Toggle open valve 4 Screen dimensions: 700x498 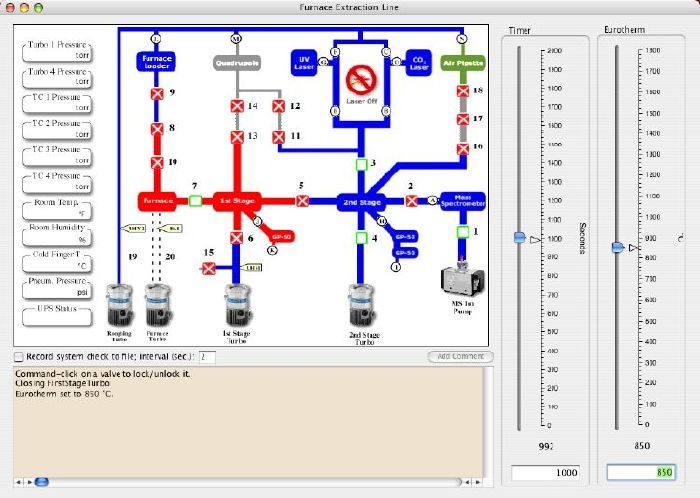362,238
